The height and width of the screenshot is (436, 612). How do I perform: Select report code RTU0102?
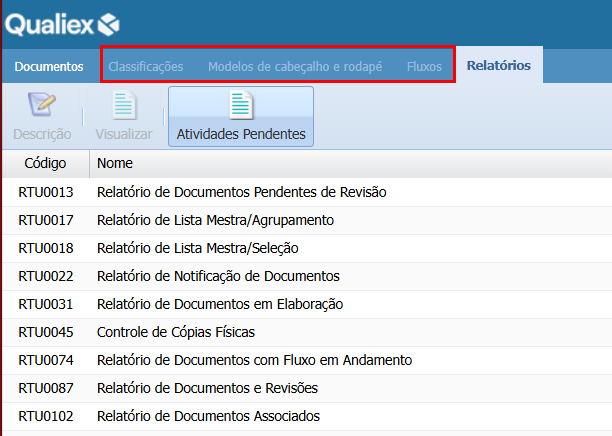(45, 416)
